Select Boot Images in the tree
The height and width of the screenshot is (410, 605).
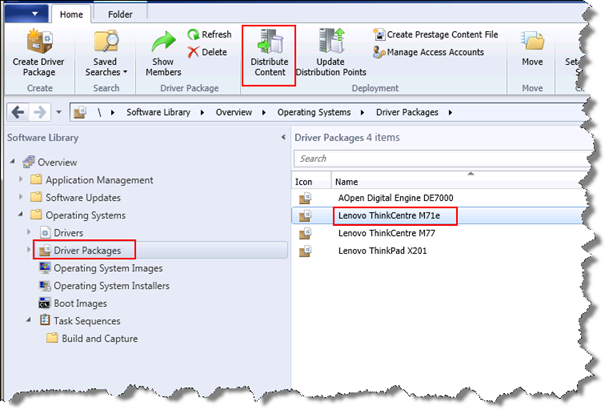pyautogui.click(x=80, y=304)
